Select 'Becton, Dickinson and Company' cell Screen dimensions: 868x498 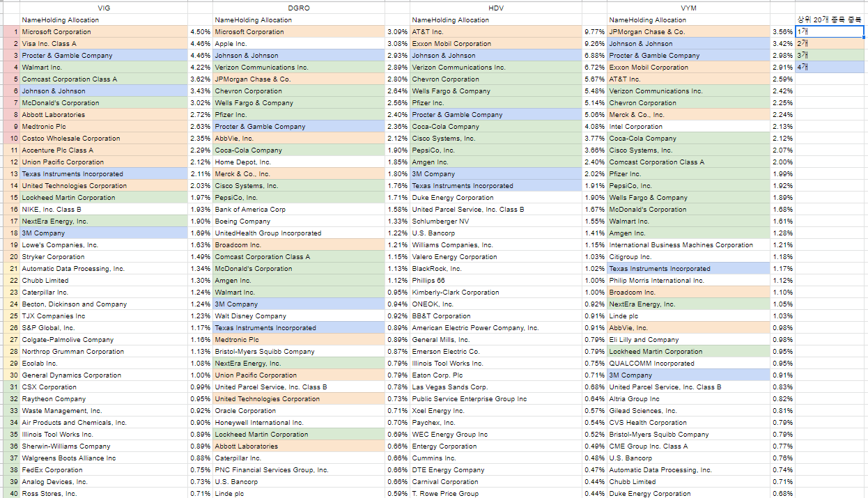point(104,304)
